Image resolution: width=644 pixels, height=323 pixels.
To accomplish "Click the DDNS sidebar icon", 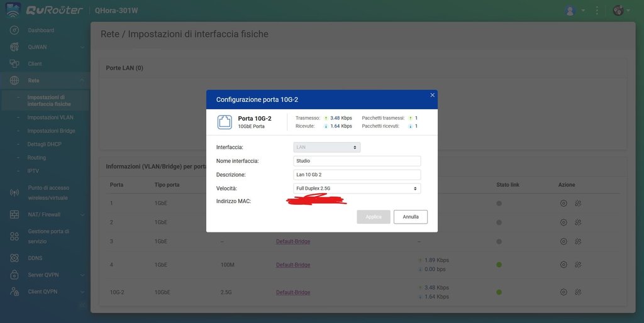I will click(14, 258).
